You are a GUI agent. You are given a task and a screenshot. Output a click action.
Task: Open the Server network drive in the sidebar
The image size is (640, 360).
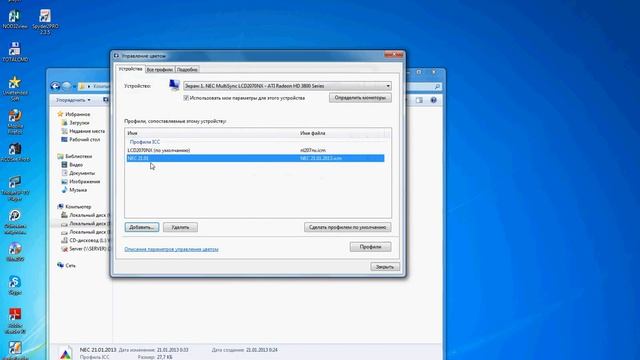85,249
